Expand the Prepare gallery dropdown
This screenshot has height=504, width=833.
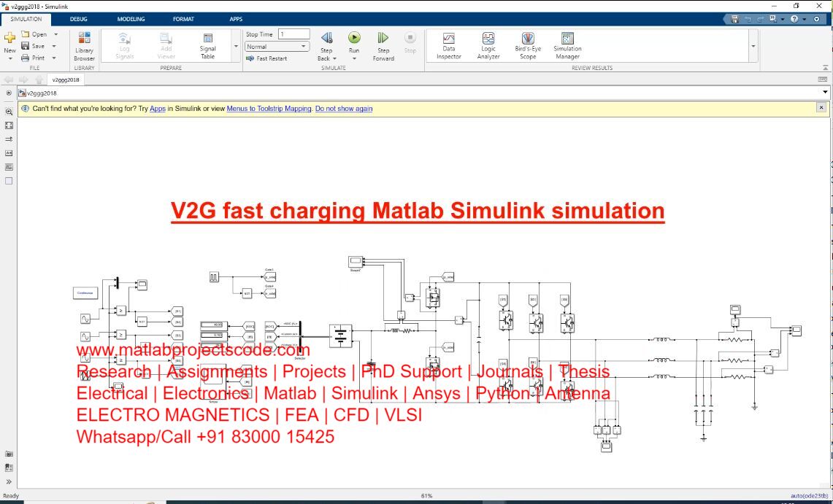236,46
